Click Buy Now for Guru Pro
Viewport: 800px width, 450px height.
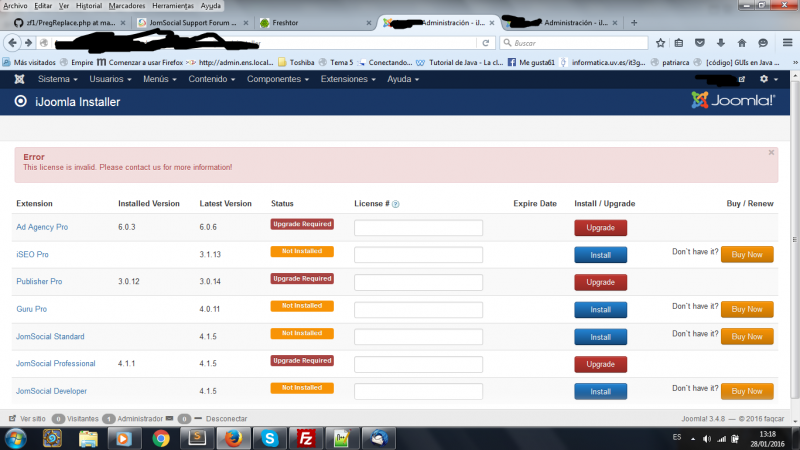pos(747,309)
